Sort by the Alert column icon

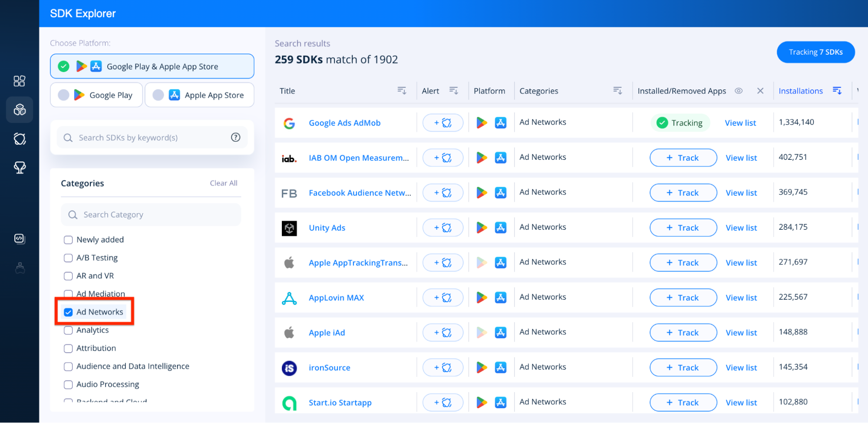454,90
